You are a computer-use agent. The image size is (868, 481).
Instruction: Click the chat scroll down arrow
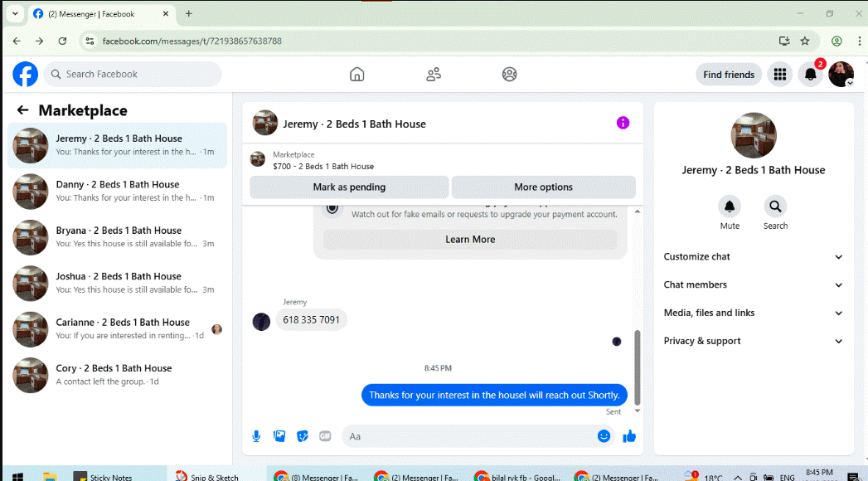[638, 411]
